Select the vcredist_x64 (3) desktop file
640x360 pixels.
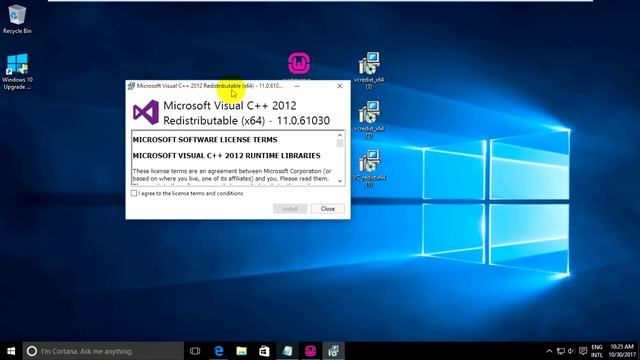click(369, 71)
